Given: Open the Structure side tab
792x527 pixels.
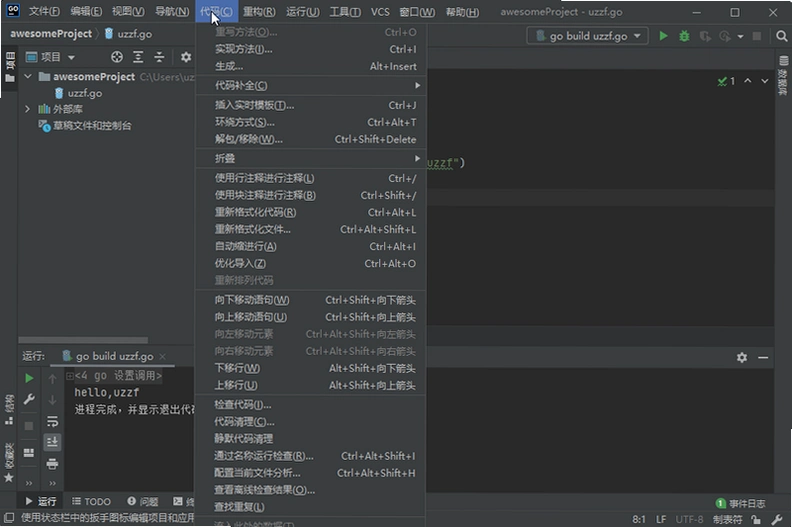Looking at the screenshot, I should tap(9, 409).
